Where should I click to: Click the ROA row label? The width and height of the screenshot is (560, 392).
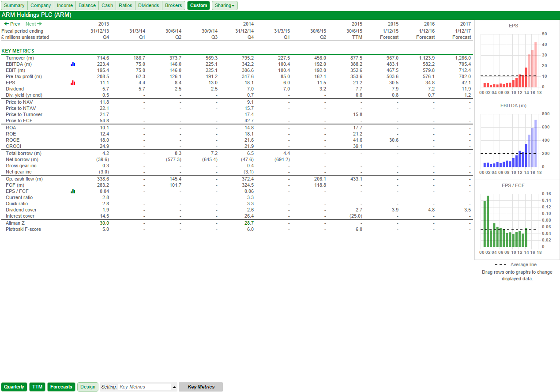(11, 128)
